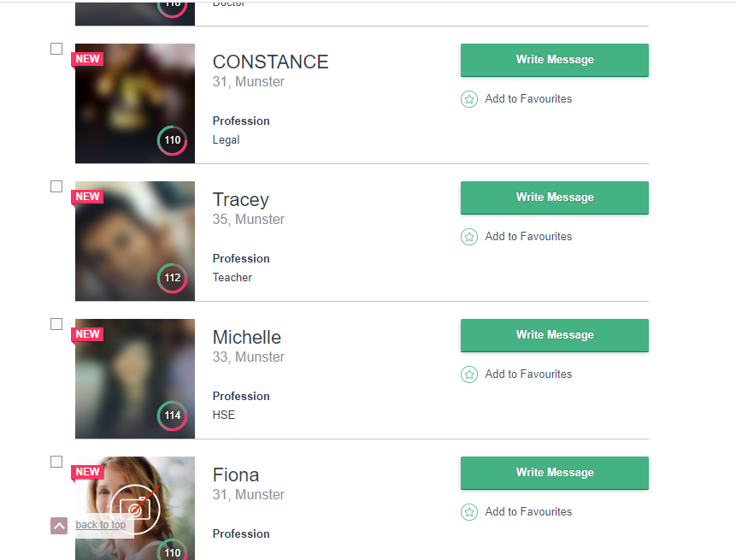This screenshot has height=560, width=736.
Task: Click star icon beside Fiona's Add to Favourites
Action: (469, 511)
